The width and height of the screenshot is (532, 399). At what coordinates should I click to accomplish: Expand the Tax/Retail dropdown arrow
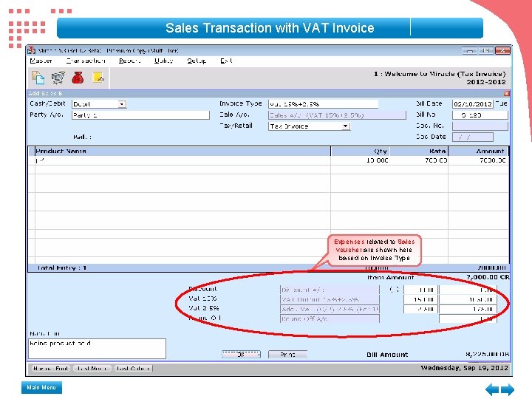(x=345, y=126)
